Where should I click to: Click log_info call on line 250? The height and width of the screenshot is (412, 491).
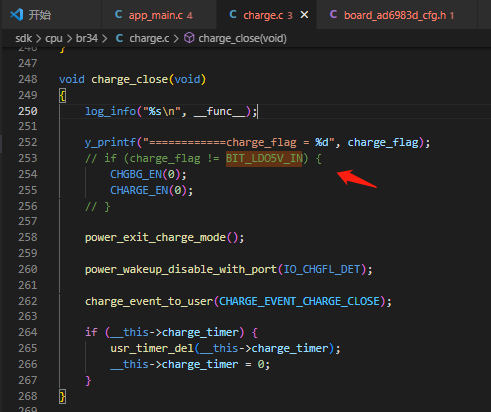click(x=110, y=111)
